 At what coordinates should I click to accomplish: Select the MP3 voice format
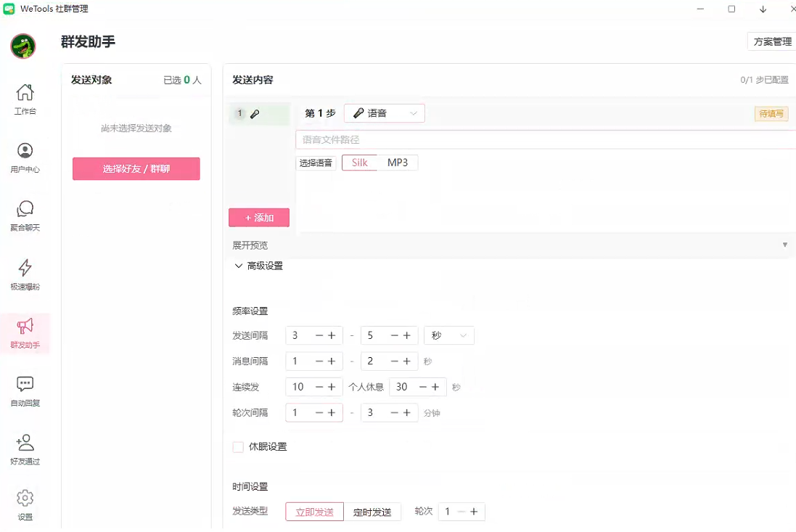[x=398, y=163]
